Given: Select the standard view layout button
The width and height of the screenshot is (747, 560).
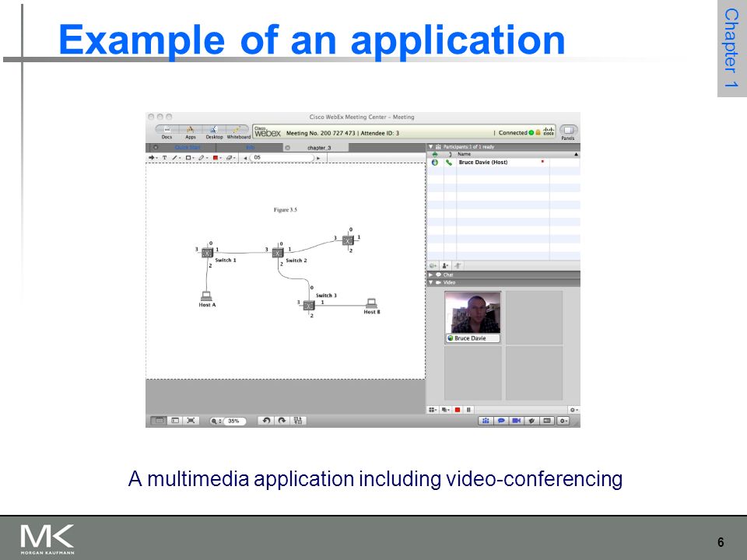Looking at the screenshot, I should point(159,421).
